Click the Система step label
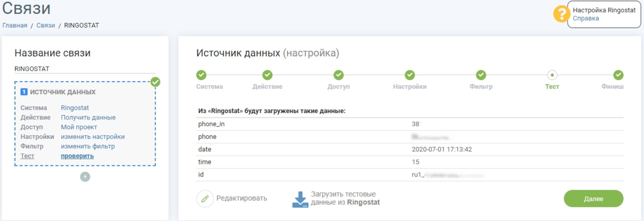The image size is (644, 221). pyautogui.click(x=209, y=87)
